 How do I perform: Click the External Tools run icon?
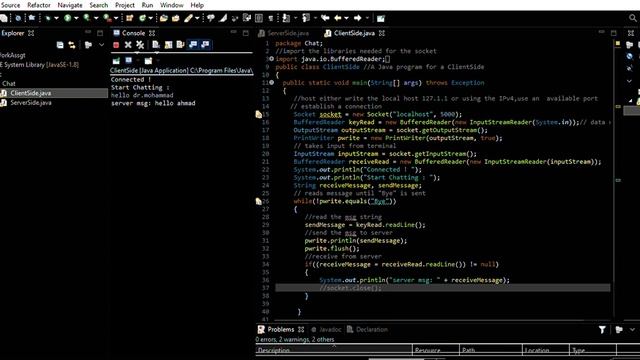(x=107, y=18)
